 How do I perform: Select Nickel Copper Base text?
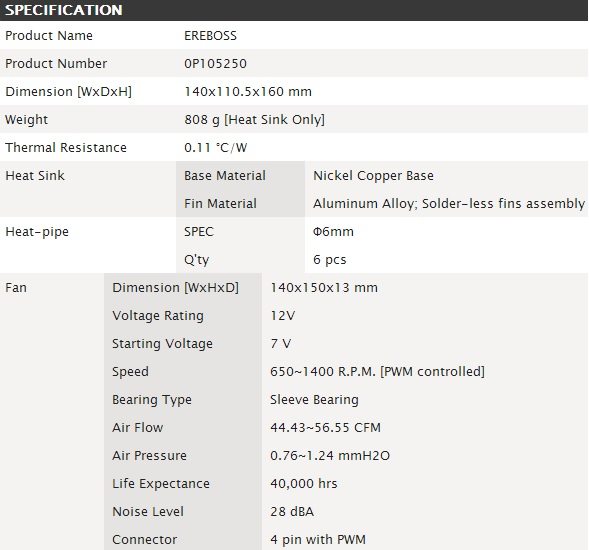click(x=373, y=176)
